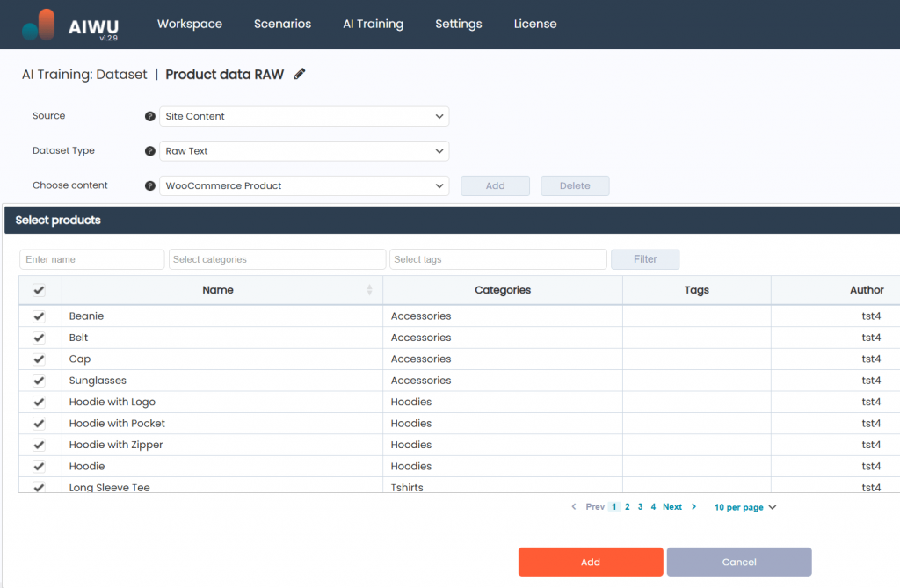Toggle the select-all checkbox in header
The height and width of the screenshot is (588, 900).
(39, 290)
